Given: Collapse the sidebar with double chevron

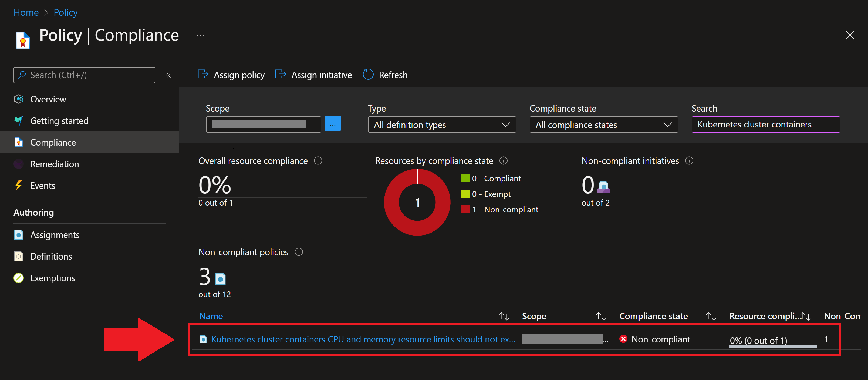Looking at the screenshot, I should click(x=168, y=75).
